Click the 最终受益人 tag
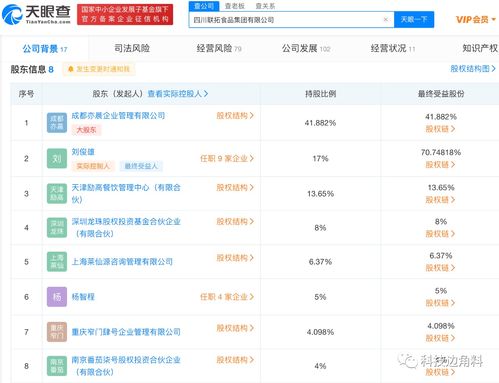This screenshot has width=499, height=383. point(141,166)
